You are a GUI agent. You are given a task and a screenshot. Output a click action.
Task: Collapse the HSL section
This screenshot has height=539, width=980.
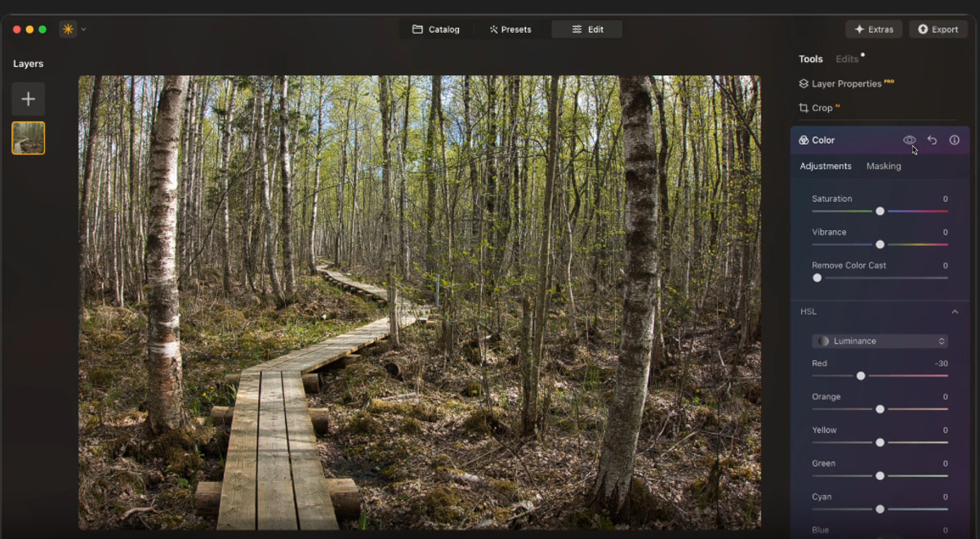pos(955,311)
